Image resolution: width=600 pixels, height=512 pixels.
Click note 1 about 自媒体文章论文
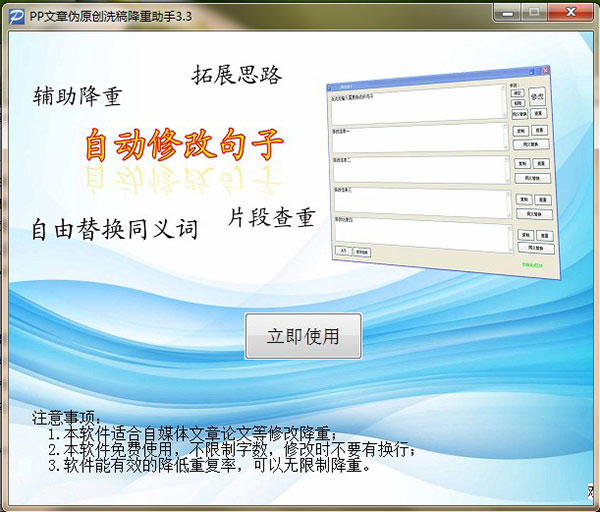[x=192, y=434]
